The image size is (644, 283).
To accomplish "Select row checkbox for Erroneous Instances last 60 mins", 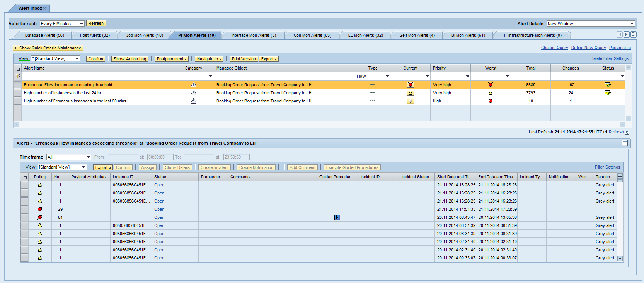I will (x=17, y=101).
